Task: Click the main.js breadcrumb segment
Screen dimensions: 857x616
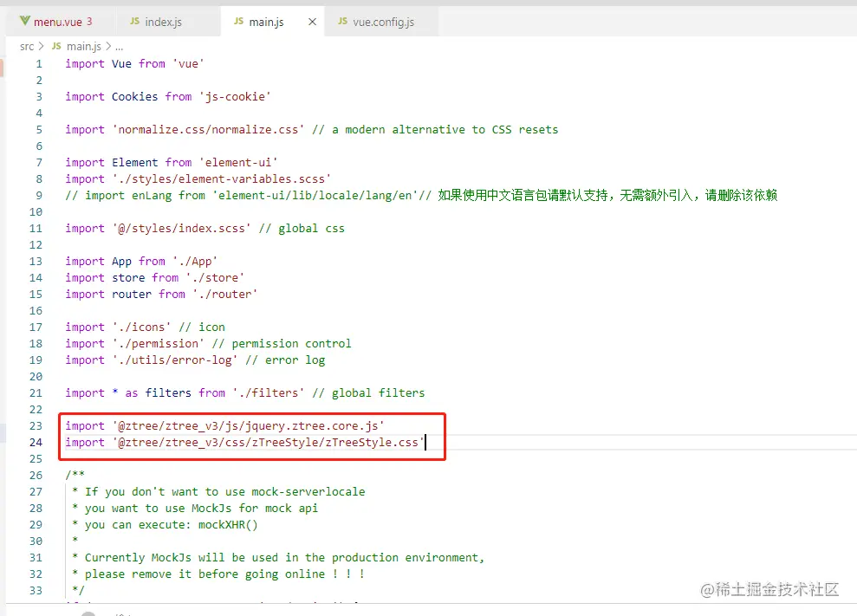Action: (x=84, y=47)
